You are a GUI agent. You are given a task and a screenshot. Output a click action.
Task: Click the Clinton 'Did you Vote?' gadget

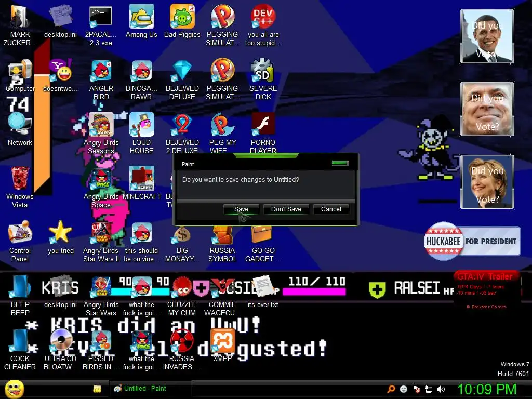point(487,181)
